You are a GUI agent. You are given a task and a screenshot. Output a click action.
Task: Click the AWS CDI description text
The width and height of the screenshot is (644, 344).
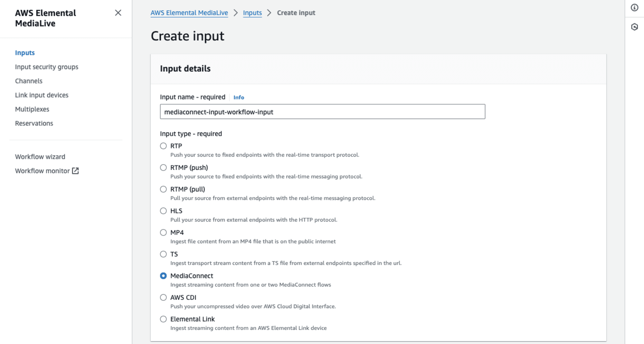(x=253, y=306)
